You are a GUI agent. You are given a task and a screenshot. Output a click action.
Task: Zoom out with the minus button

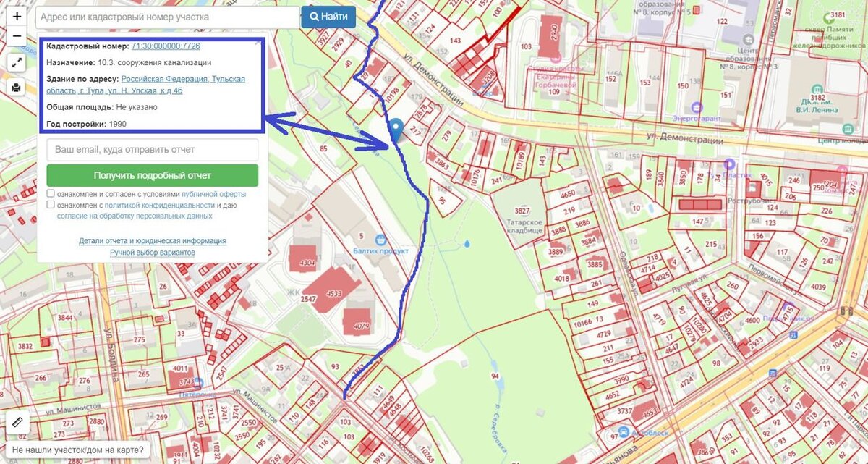point(17,36)
